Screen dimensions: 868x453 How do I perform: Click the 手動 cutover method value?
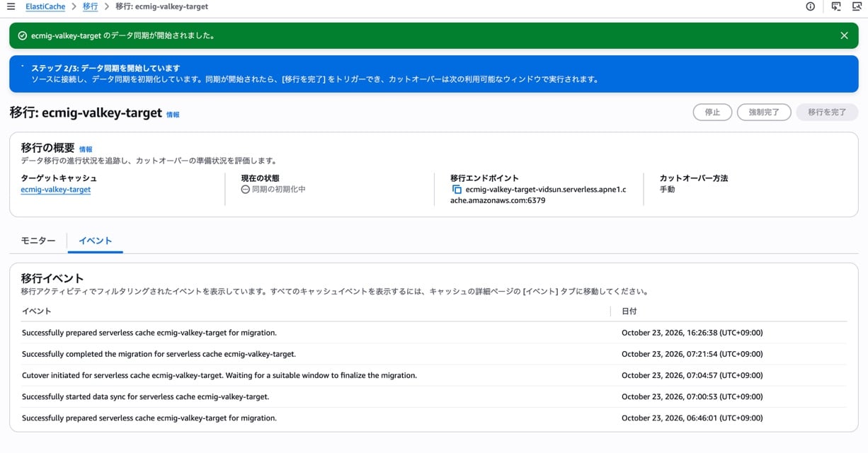(x=667, y=190)
